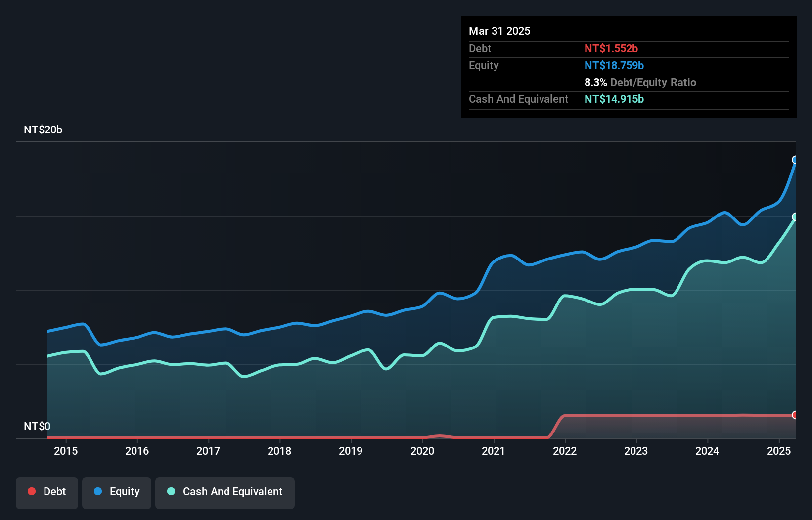Click the 2025 x-axis label
812x520 pixels.
(779, 451)
